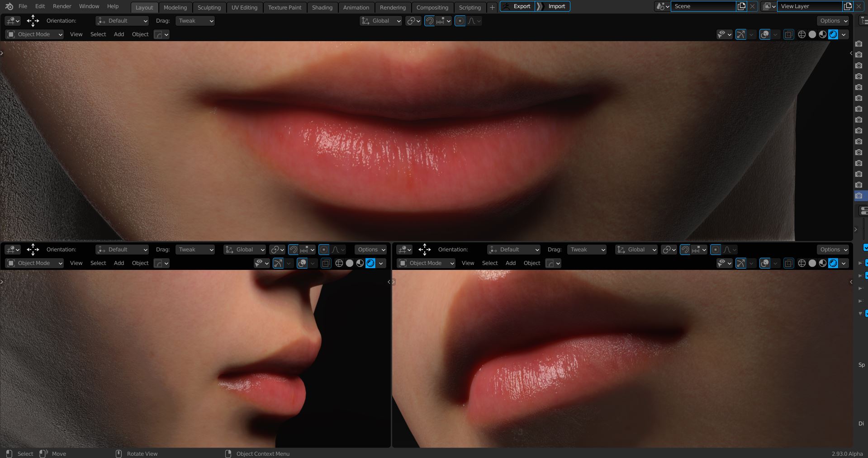868x458 pixels.
Task: Click rendered shading icon in bottom-left viewport
Action: click(x=370, y=263)
